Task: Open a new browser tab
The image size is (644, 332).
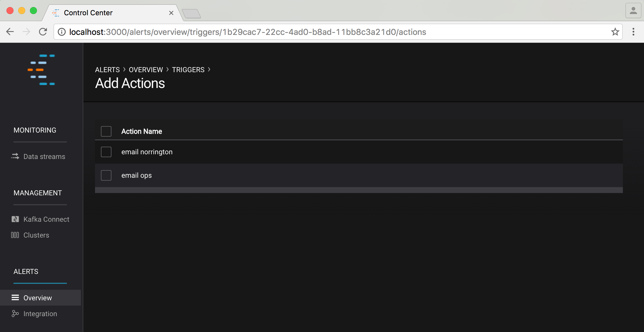Action: (191, 13)
